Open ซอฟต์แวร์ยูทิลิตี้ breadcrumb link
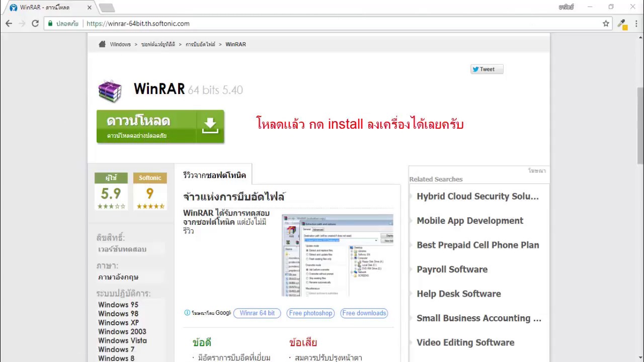644x362 pixels. (158, 44)
